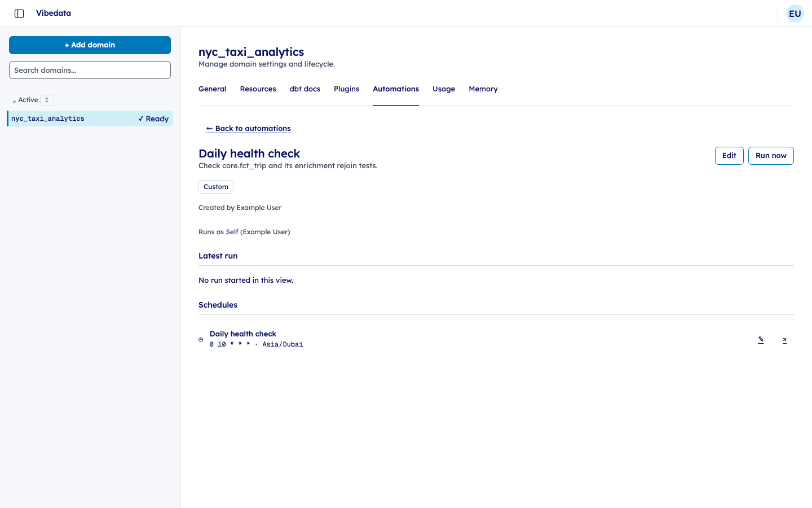Open the dbt docs tab

pyautogui.click(x=304, y=89)
